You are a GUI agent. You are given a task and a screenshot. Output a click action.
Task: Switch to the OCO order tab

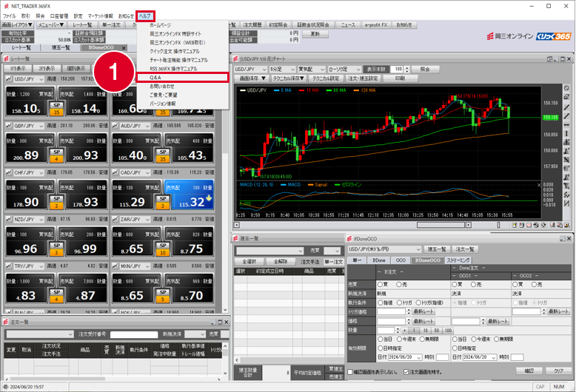(401, 260)
